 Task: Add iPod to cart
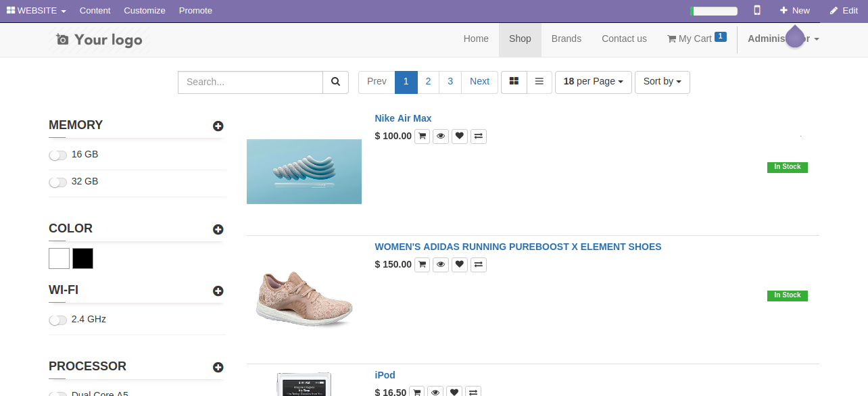point(417,392)
